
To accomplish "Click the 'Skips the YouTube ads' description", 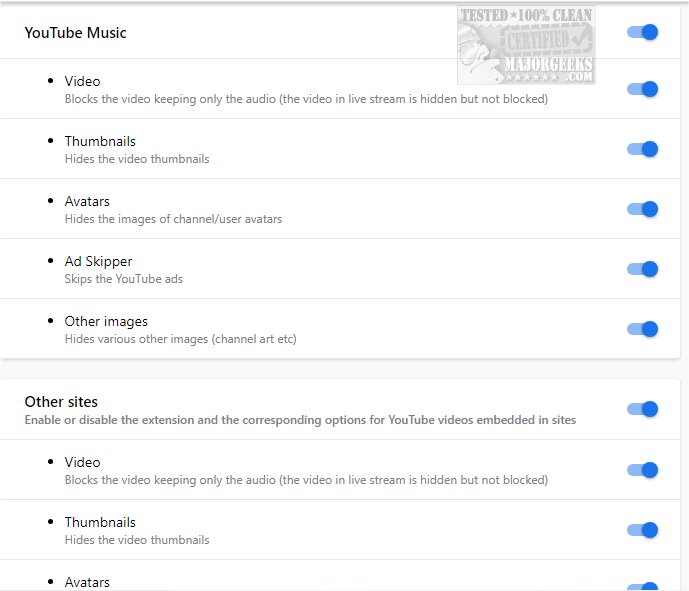I will pos(124,279).
